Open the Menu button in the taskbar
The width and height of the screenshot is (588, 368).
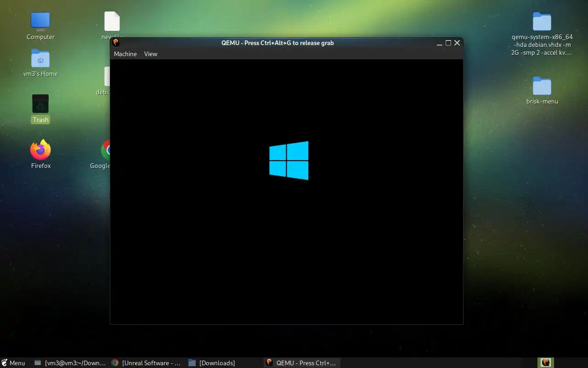tap(13, 363)
